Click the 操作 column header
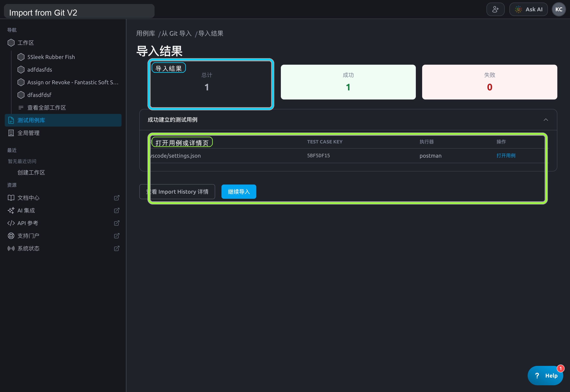Screen dimensions: 570x392 (x=501, y=142)
